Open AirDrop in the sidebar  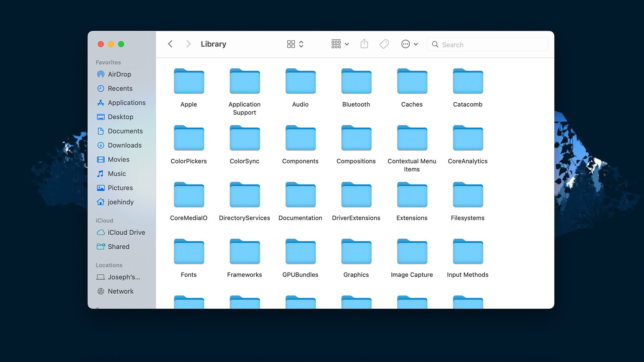[x=119, y=74]
